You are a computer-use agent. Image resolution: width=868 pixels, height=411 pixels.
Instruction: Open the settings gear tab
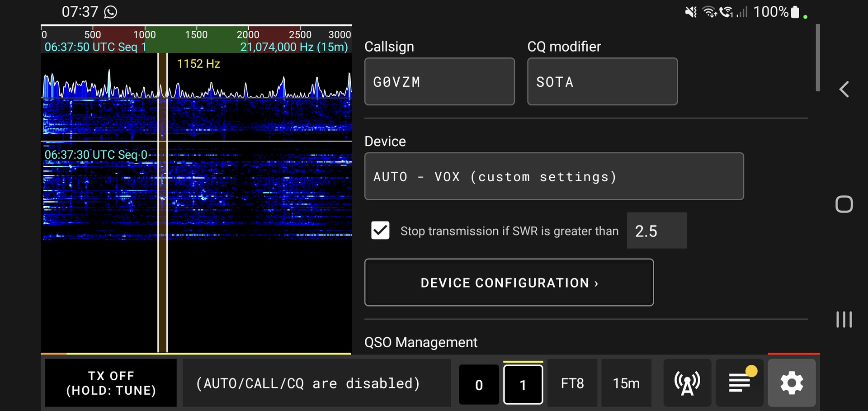(x=792, y=383)
